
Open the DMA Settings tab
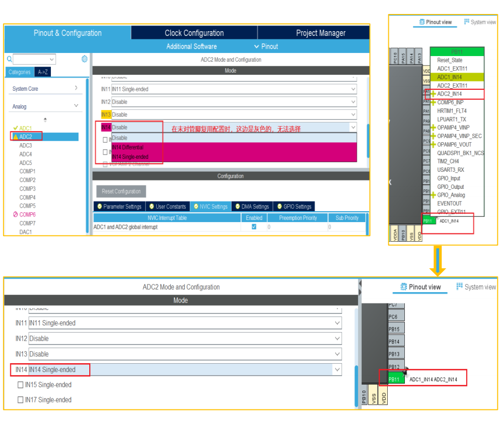[x=252, y=206]
